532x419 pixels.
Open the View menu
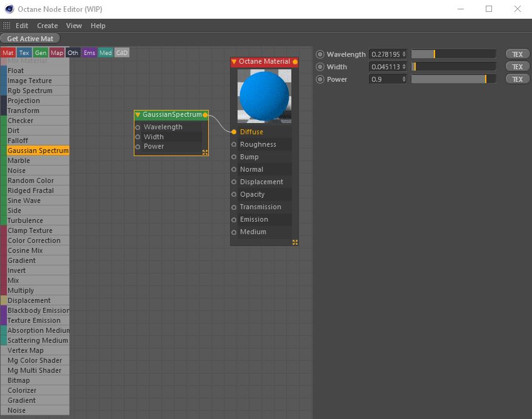(74, 25)
